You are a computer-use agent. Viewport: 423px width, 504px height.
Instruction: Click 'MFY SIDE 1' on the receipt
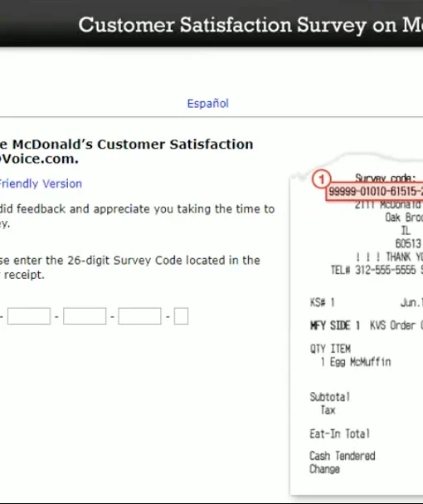pos(335,325)
